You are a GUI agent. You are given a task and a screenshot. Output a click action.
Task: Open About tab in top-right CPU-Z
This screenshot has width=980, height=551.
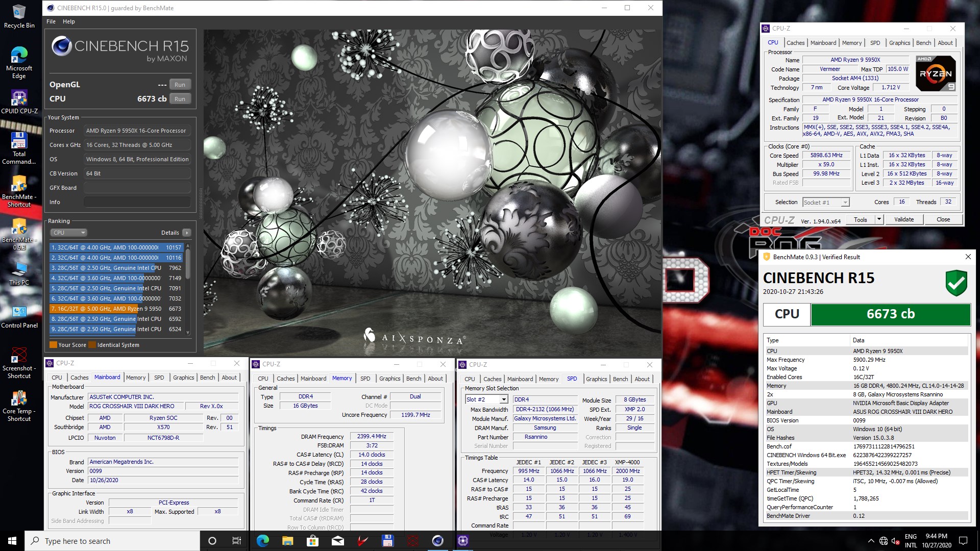(945, 43)
